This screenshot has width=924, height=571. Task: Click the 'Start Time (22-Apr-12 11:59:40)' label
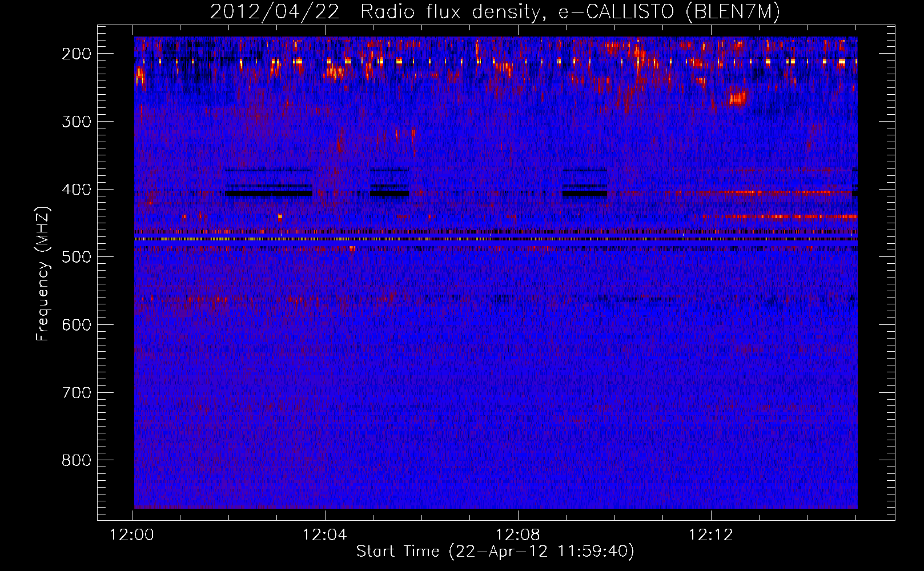495,551
